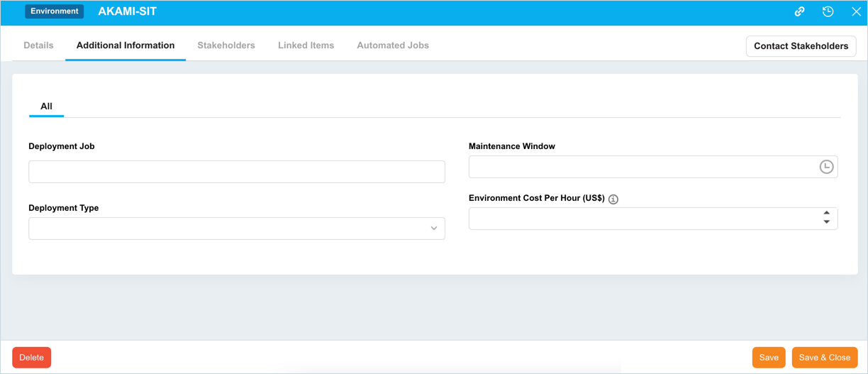Open the history clock icon

click(x=828, y=12)
